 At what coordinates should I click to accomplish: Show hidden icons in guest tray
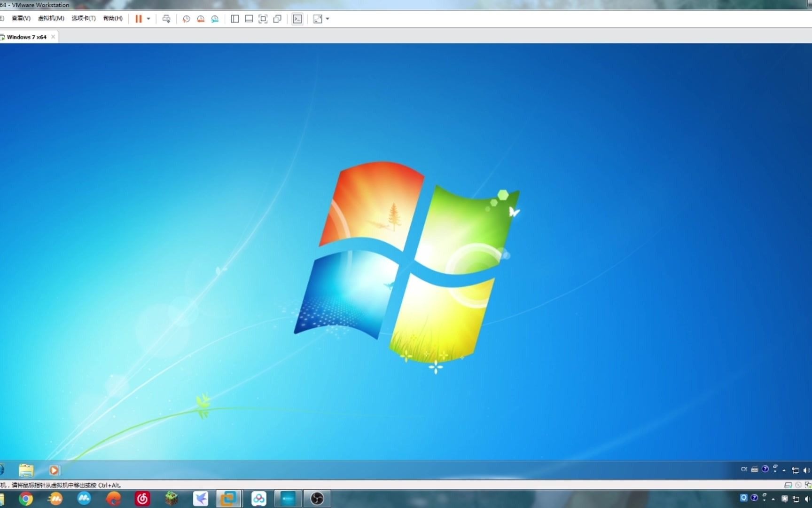[x=784, y=470]
